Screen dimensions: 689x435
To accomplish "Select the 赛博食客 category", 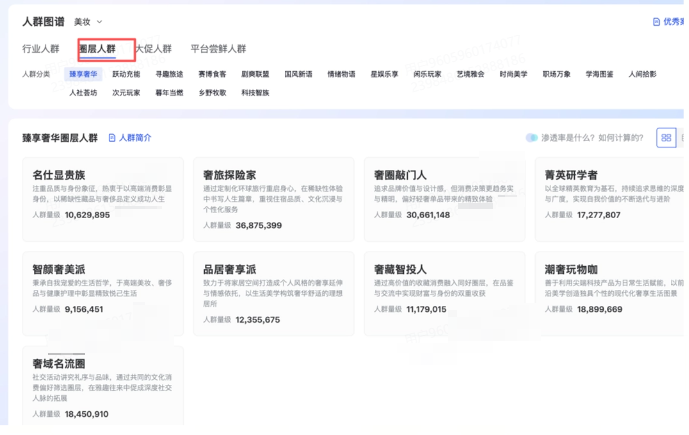I will [x=212, y=74].
